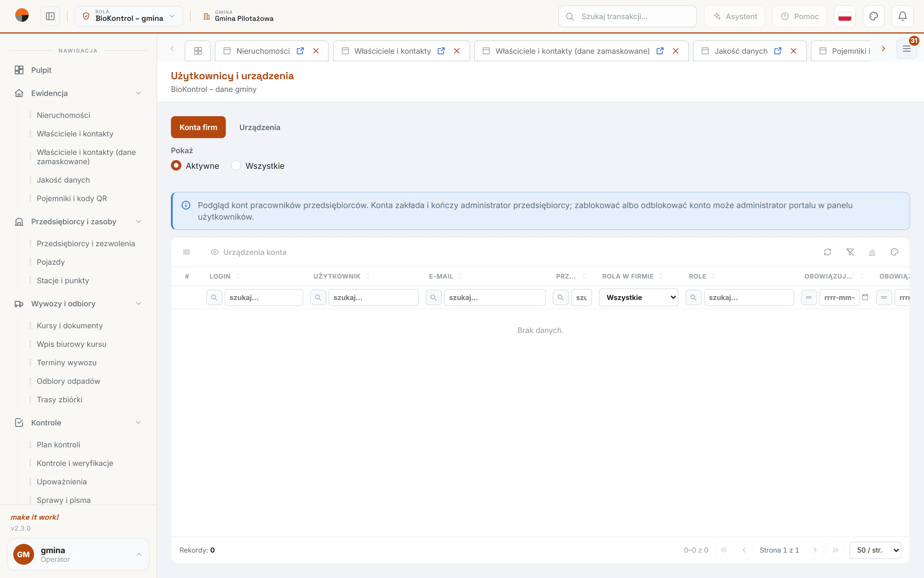The height and width of the screenshot is (578, 924).
Task: Refresh the accounts table
Action: (827, 252)
